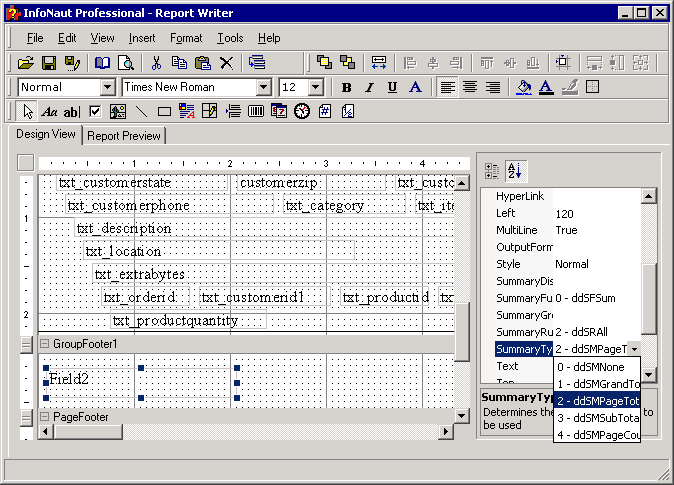The image size is (674, 485).
Task: Insert a date using the calendar icon
Action: click(x=279, y=111)
